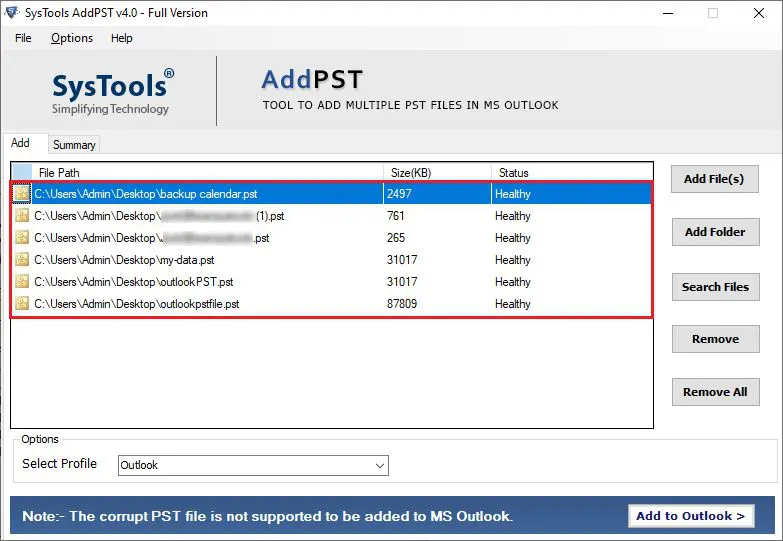Click the Status column header

click(x=572, y=173)
